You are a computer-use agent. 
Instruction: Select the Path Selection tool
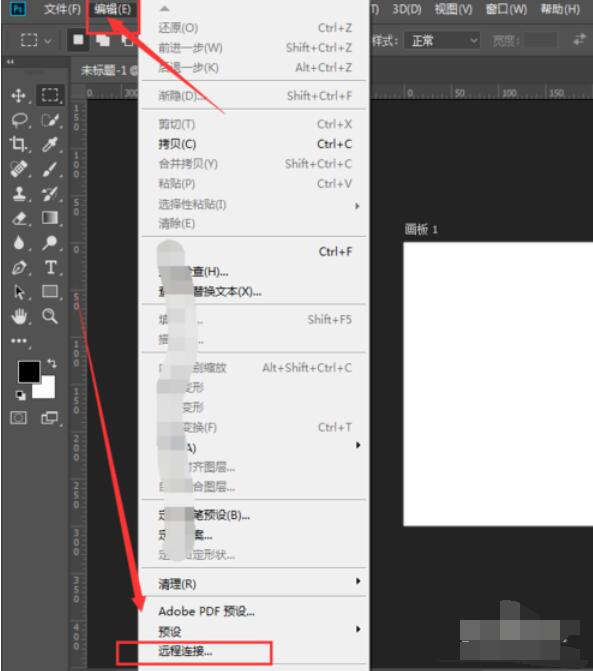(x=19, y=292)
